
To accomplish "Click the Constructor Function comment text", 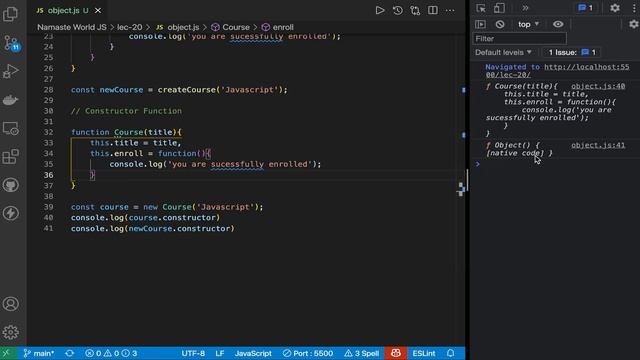I will [126, 111].
